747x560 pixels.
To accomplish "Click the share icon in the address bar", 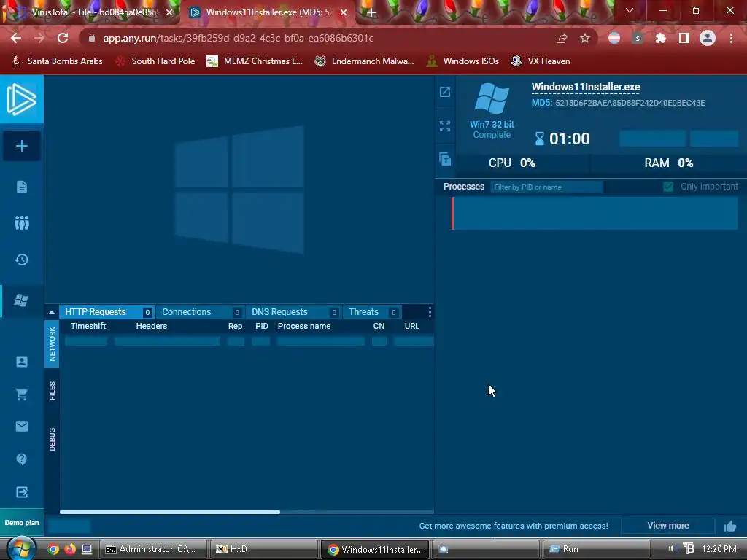I will (x=562, y=39).
